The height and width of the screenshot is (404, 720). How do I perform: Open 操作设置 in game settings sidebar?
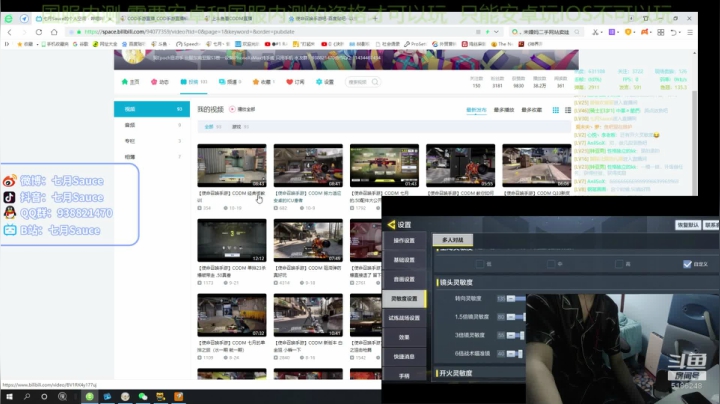coord(404,241)
